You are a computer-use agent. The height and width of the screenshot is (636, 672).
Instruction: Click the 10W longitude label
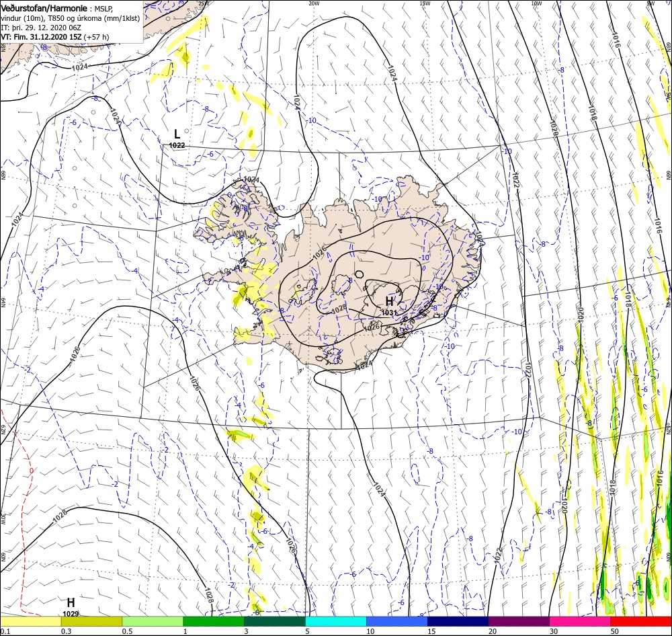536,3
